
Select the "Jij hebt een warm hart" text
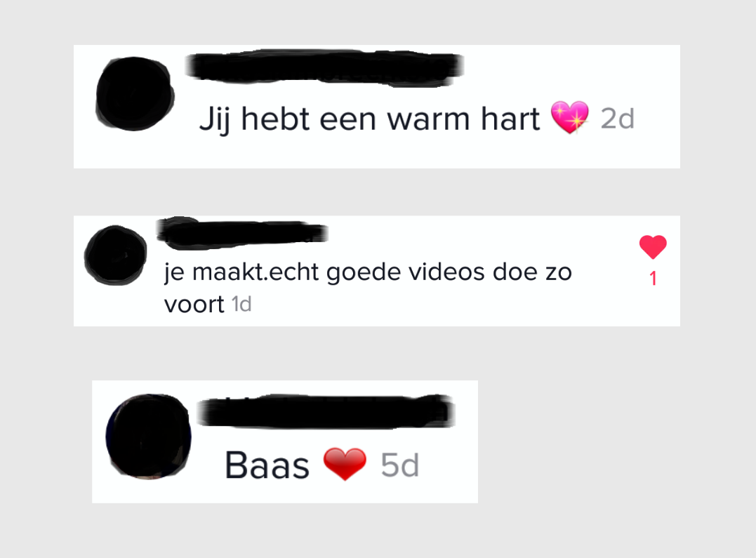369,119
